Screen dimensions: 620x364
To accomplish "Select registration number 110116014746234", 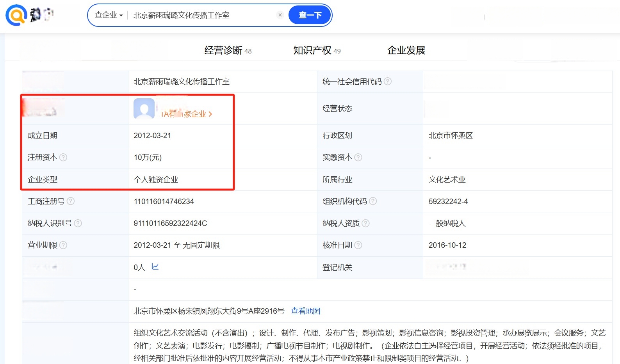I will [164, 201].
